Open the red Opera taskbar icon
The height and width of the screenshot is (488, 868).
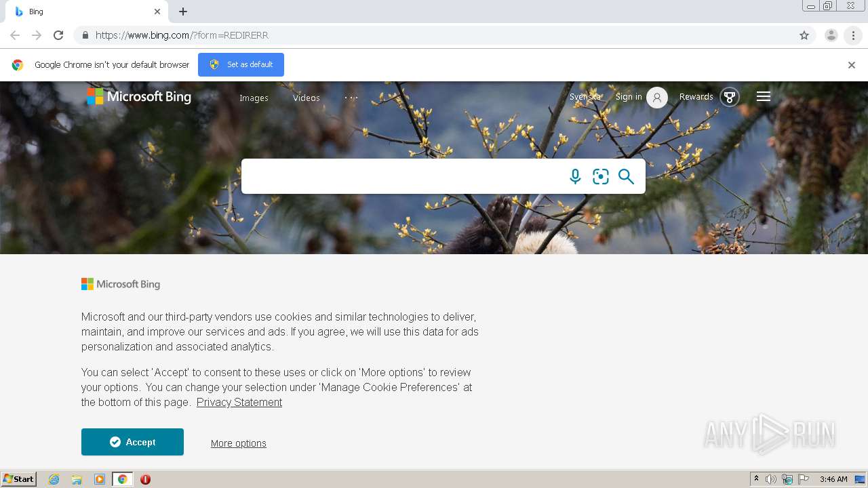pos(145,479)
